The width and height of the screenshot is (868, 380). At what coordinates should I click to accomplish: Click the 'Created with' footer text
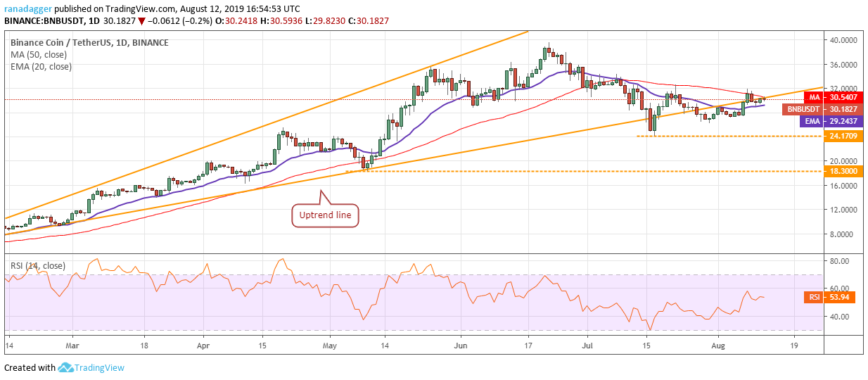tap(30, 367)
